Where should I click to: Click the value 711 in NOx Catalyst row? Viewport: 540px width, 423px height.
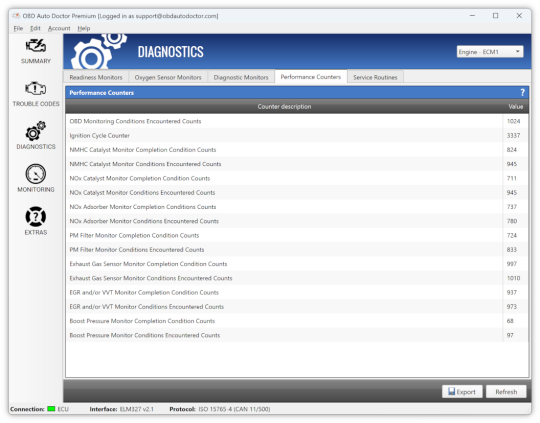pos(511,178)
